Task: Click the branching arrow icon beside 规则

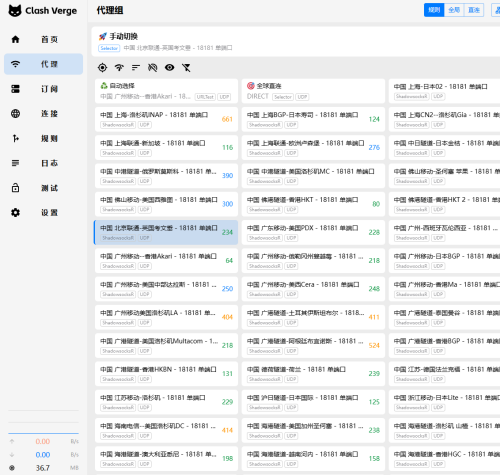Action: pos(15,138)
